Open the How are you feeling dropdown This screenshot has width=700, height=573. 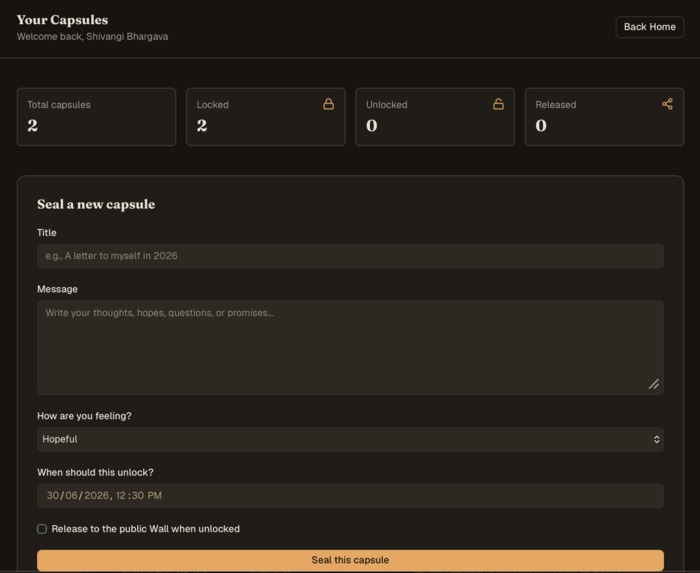pyautogui.click(x=350, y=439)
